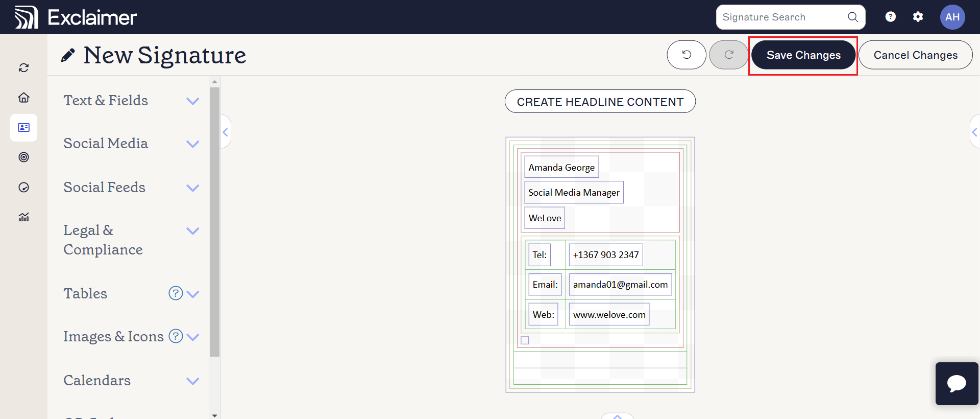The height and width of the screenshot is (419, 980).
Task: Click the pencil icon beside New Signature
Action: [x=67, y=55]
